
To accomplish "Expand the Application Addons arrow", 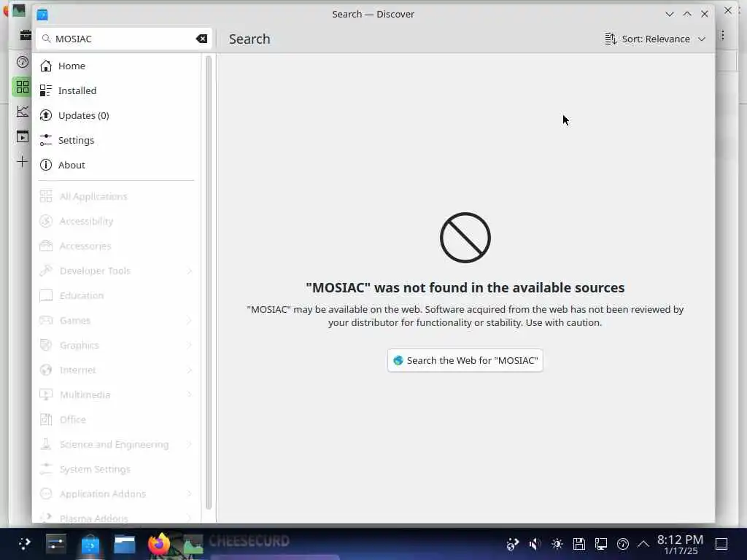I will (x=190, y=494).
